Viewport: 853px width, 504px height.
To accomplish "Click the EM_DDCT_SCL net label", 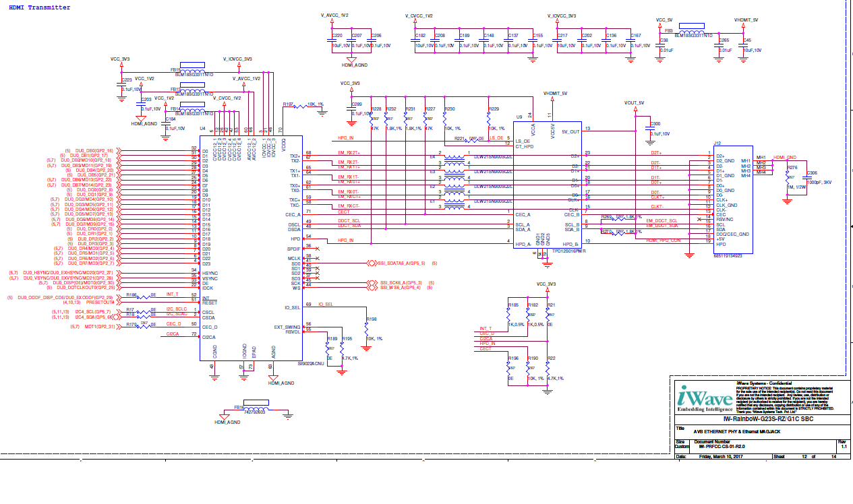I will (x=661, y=220).
